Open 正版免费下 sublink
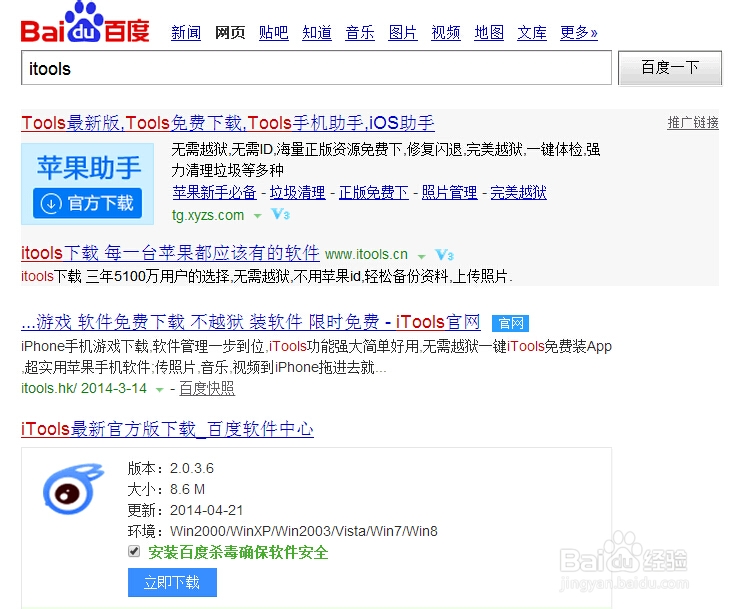730x609 pixels. [x=373, y=192]
